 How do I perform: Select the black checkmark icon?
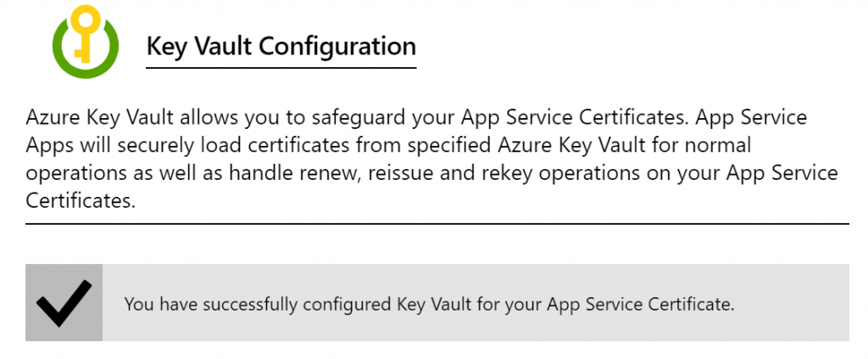[64, 303]
